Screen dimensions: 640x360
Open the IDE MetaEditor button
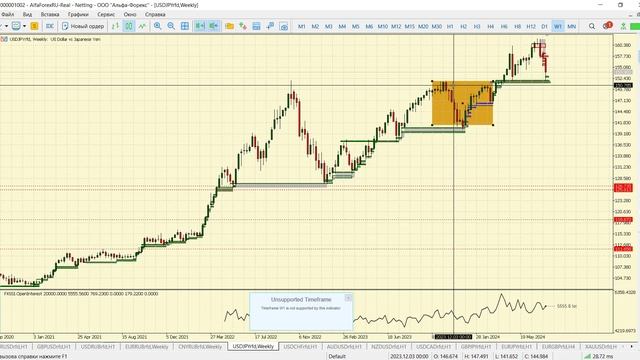(x=50, y=26)
